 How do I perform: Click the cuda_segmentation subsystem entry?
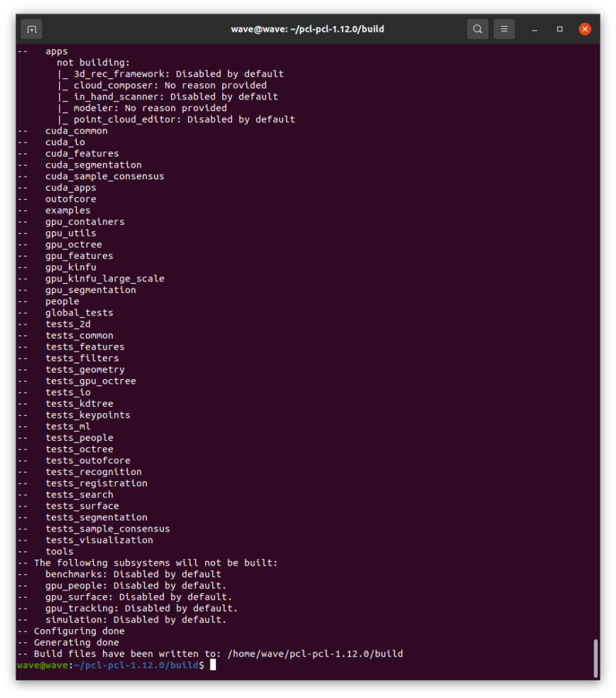coord(93,164)
